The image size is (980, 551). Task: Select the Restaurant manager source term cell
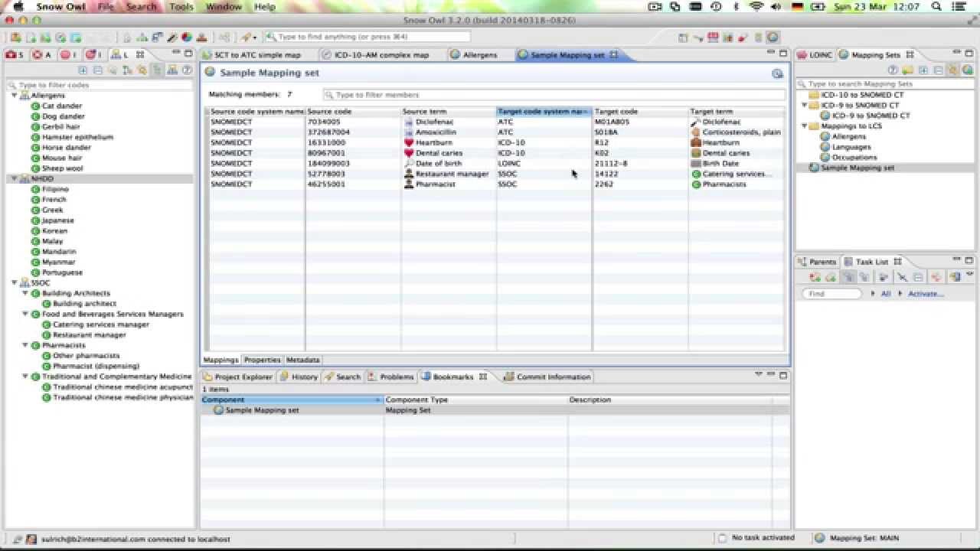(449, 174)
